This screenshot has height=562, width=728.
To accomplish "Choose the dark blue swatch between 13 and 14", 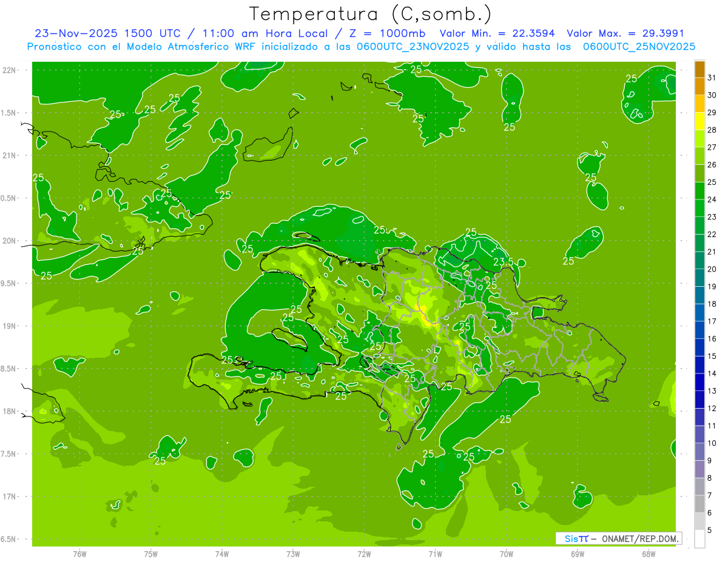I will (699, 382).
